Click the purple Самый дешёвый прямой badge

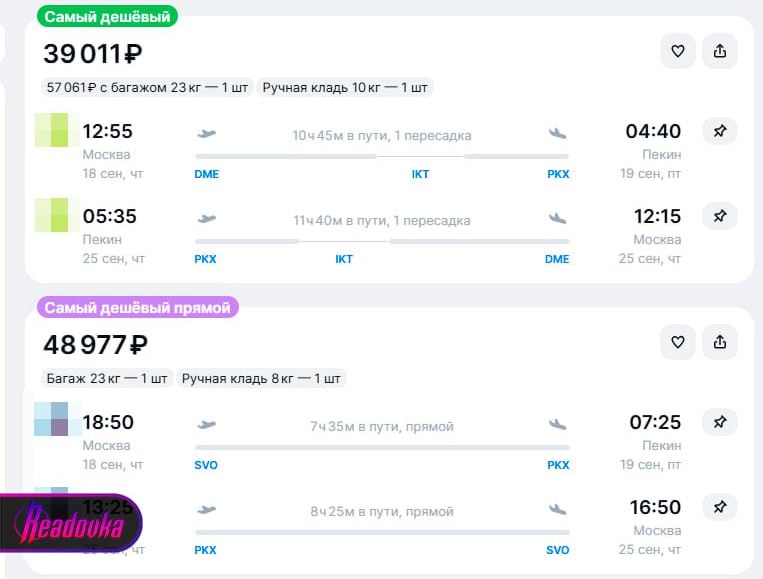click(x=138, y=307)
